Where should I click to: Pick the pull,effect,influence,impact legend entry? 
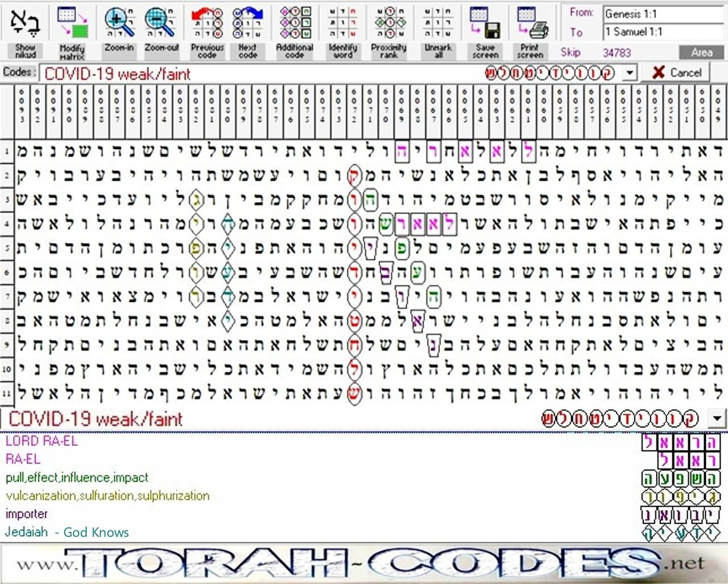[x=77, y=477]
